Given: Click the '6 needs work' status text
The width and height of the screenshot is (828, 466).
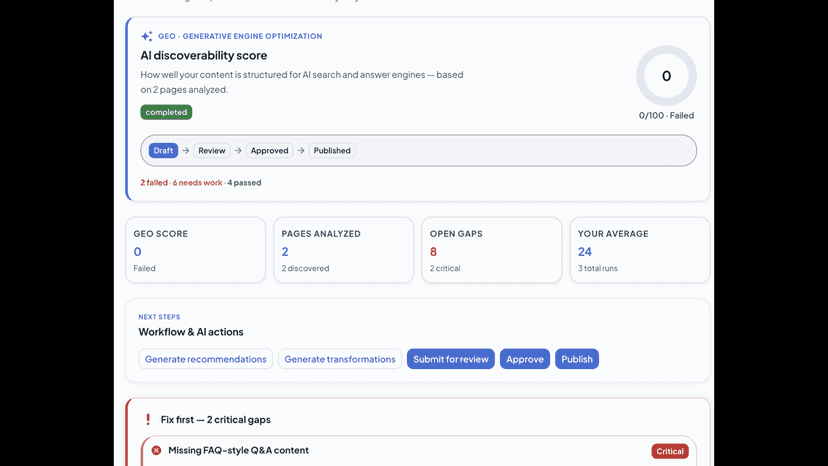Looking at the screenshot, I should coord(197,182).
